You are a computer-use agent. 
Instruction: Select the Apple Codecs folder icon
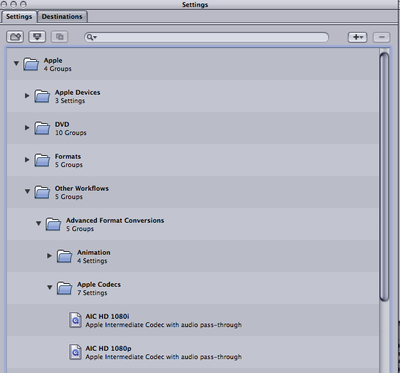(65, 287)
